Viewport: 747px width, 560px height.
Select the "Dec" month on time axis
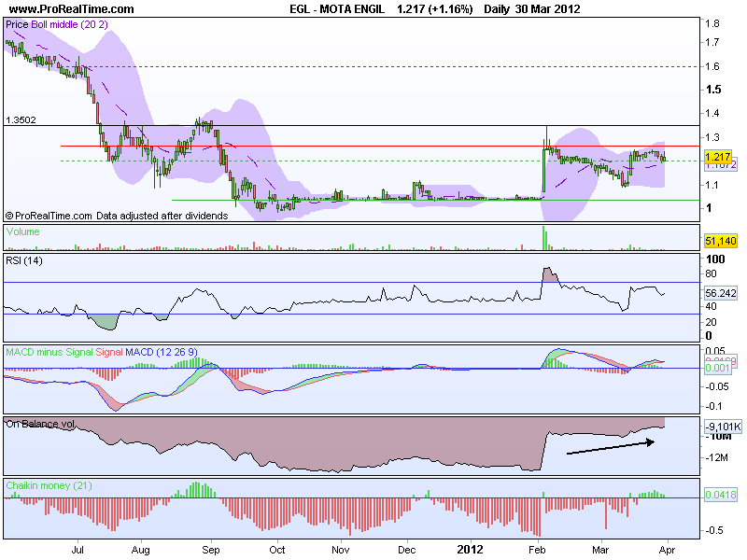coord(406,550)
